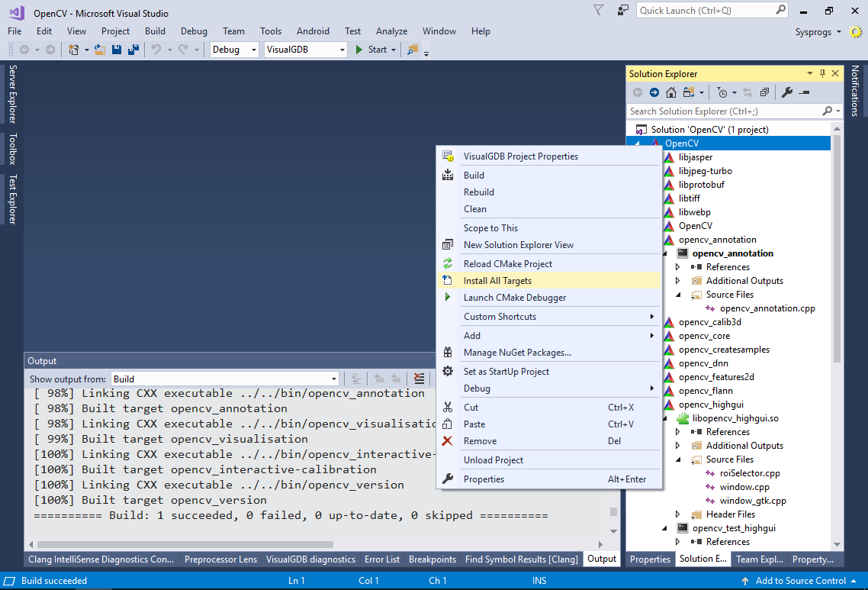The height and width of the screenshot is (590, 868).
Task: Open the Debug configuration dropdown
Action: [x=234, y=50]
